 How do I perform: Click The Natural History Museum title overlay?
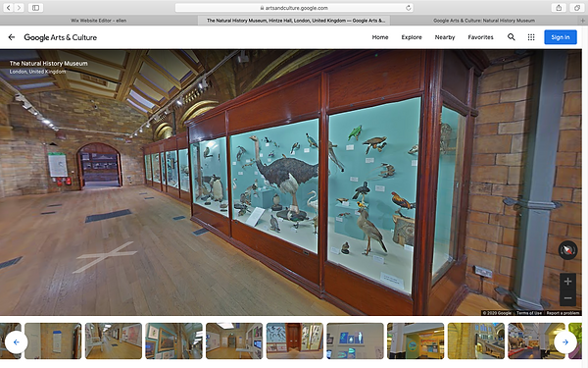pos(48,64)
